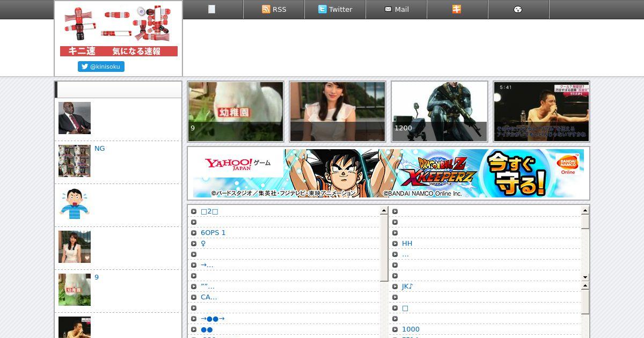Click the arrow bullet beside HH
This screenshot has width=644, height=338.
coord(395,244)
